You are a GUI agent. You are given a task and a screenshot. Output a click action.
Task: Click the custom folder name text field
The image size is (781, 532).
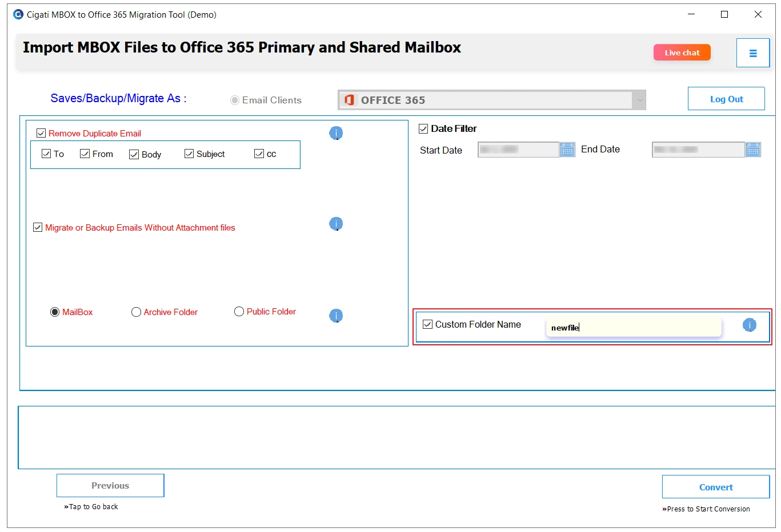click(634, 327)
